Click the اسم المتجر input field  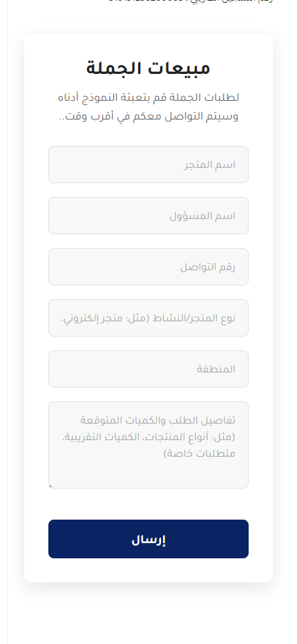[148, 164]
